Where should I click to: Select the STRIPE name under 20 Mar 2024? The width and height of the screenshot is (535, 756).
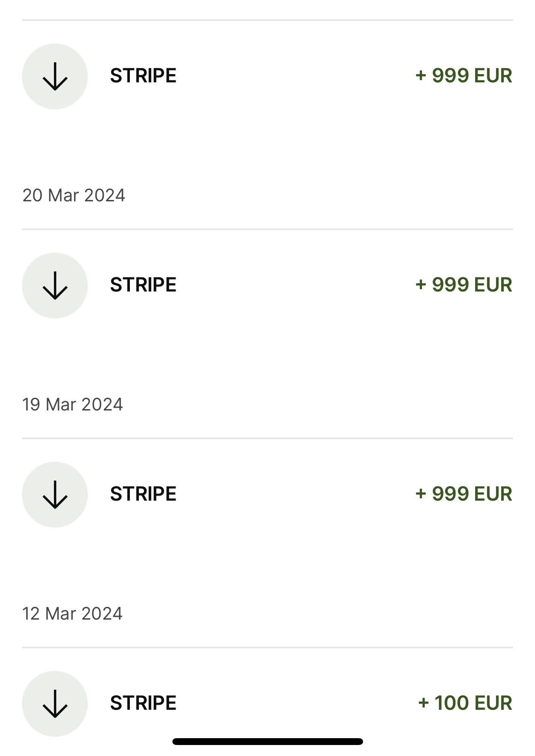[143, 285]
